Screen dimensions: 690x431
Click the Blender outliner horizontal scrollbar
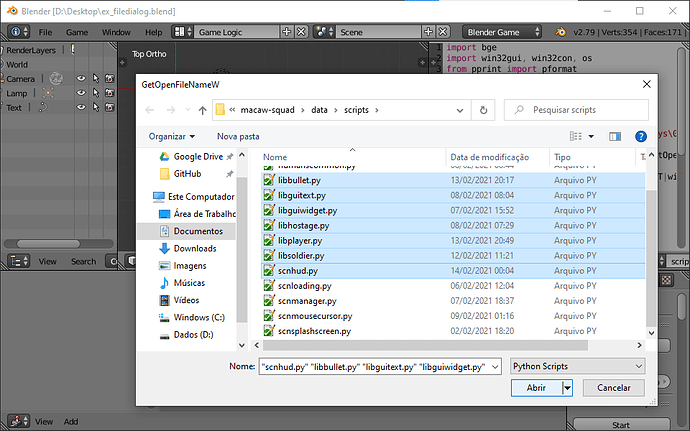tap(48, 244)
